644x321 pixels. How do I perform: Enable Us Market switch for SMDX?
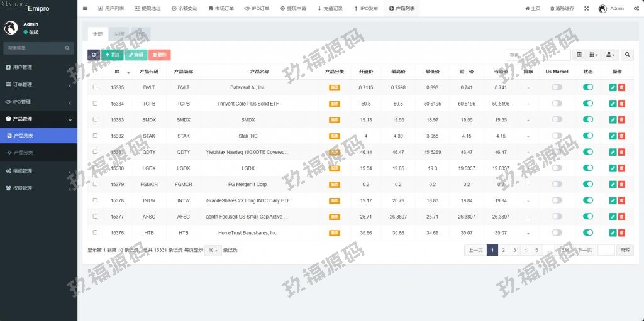[x=557, y=119]
